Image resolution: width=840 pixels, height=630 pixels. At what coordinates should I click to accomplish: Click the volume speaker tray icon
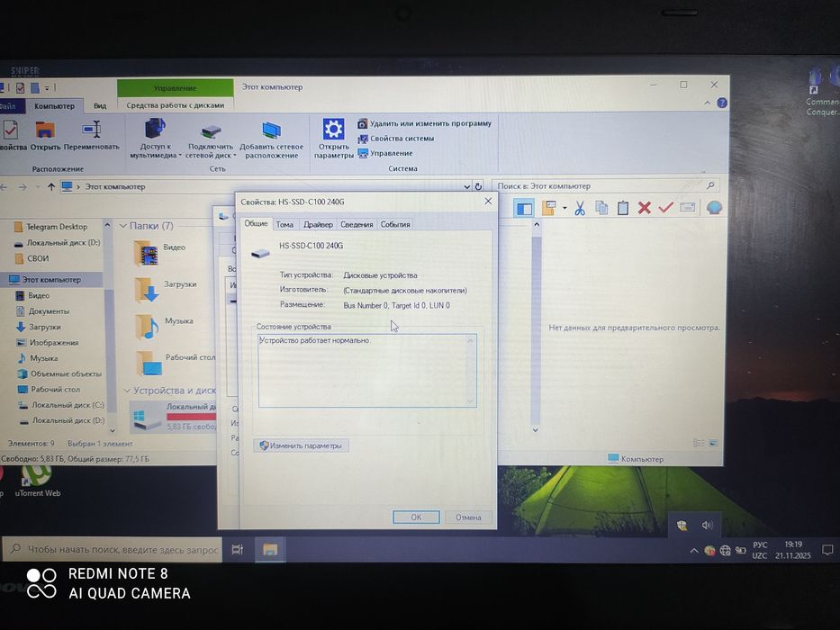click(x=707, y=526)
